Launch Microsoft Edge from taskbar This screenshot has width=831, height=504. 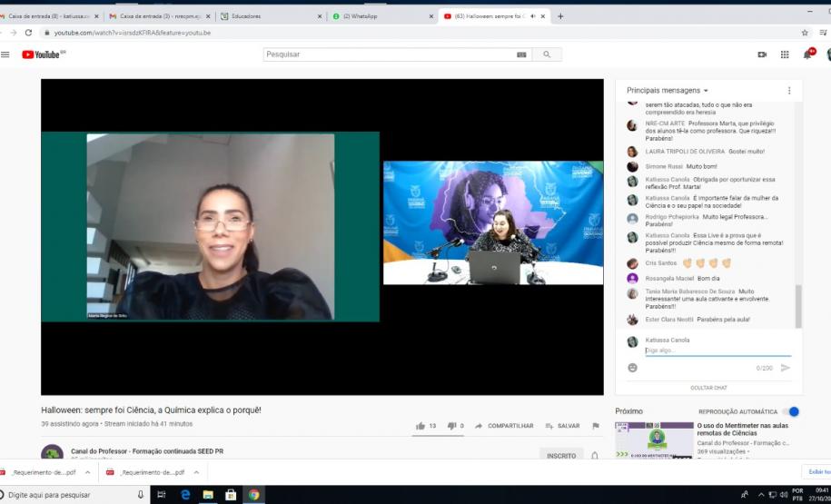[x=185, y=494]
